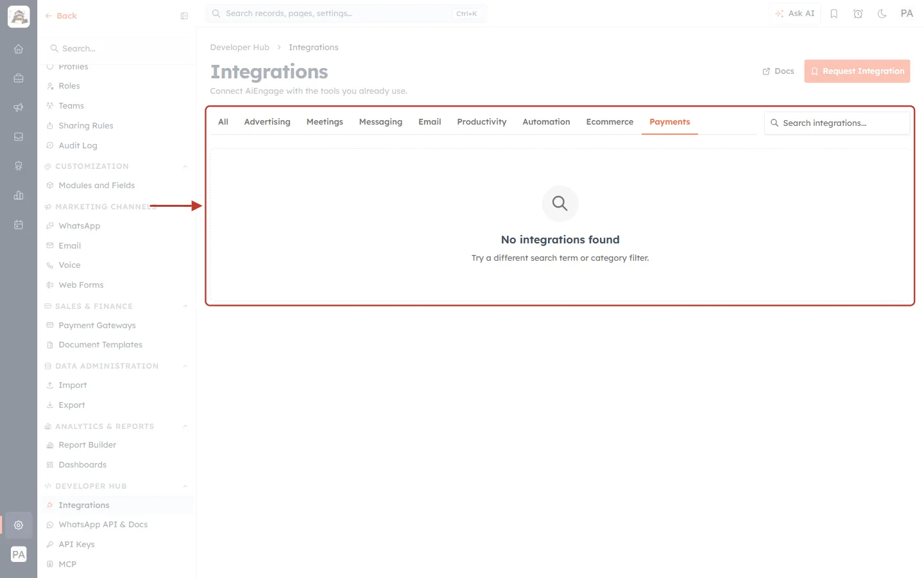
Task: Go Back using the sidebar link
Action: pyautogui.click(x=61, y=16)
